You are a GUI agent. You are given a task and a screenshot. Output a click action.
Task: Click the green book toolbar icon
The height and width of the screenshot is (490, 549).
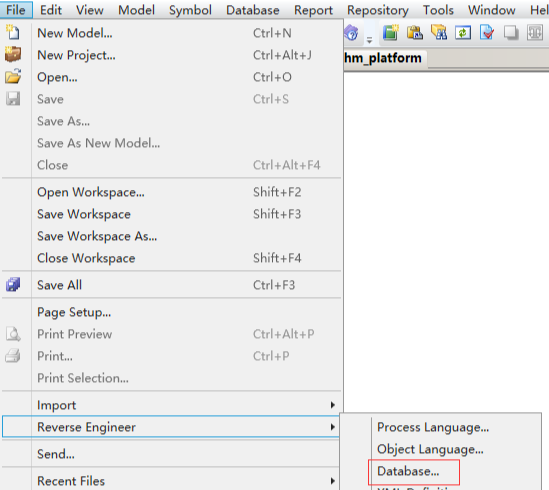coord(390,33)
